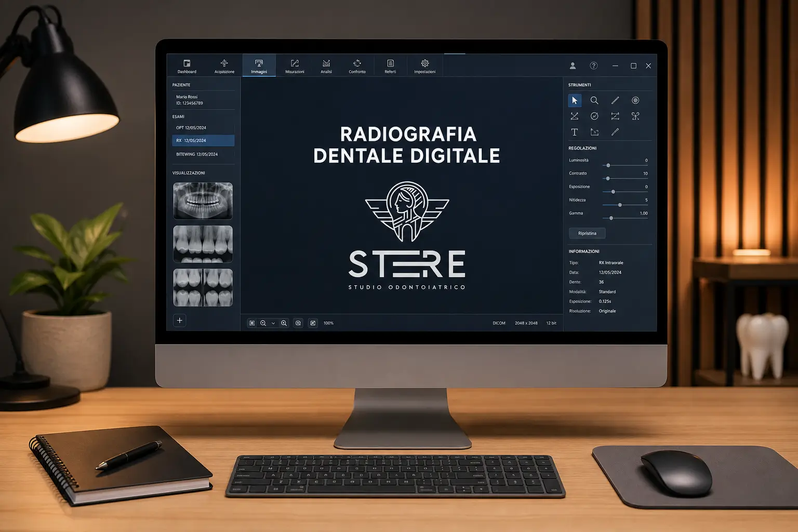Click the Modalità value Standard

607,292
